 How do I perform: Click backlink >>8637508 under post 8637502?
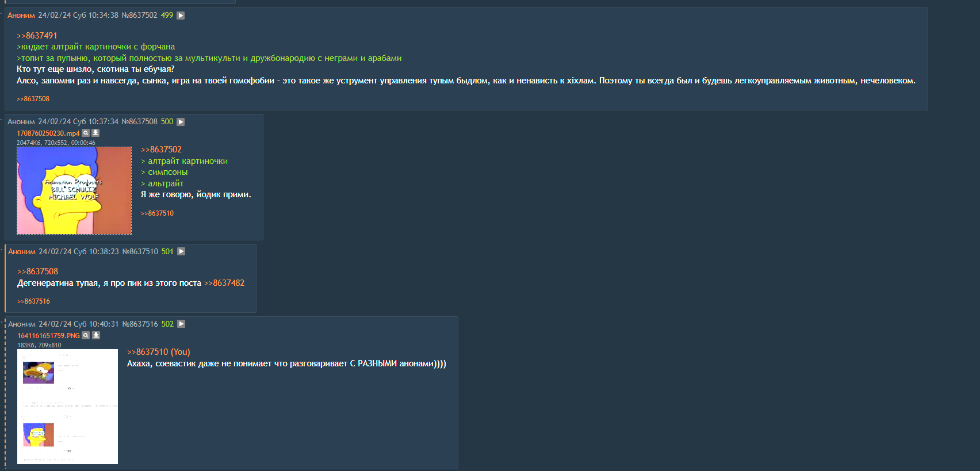pos(33,99)
